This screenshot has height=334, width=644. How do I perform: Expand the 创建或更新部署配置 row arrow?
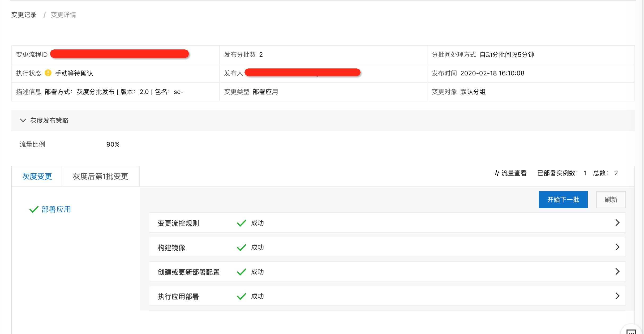(x=617, y=272)
